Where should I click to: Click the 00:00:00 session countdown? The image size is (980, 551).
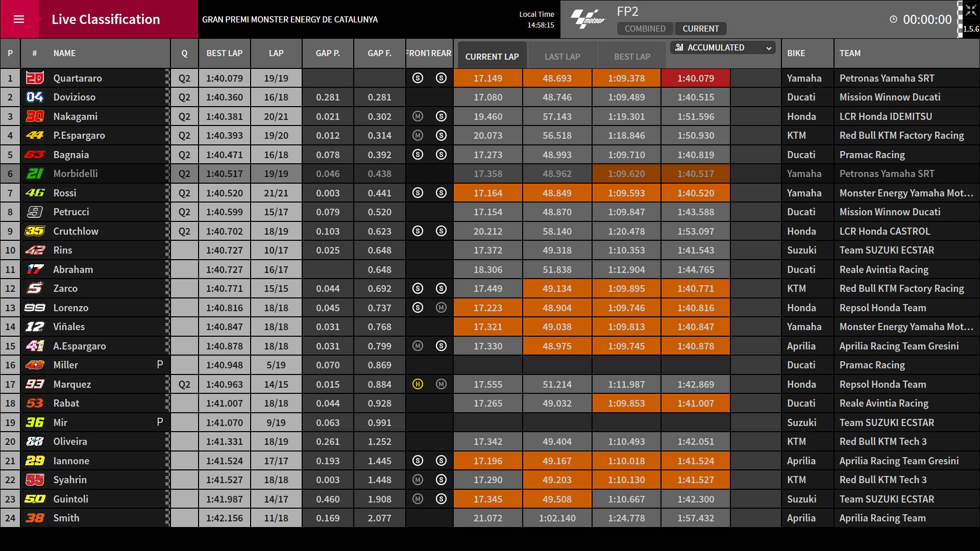coord(927,19)
